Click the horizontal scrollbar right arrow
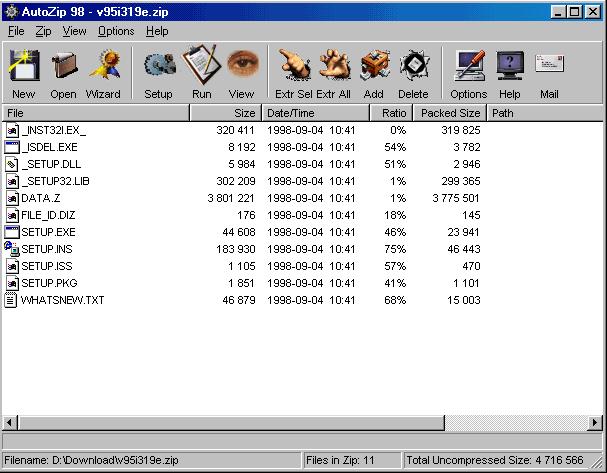This screenshot has height=473, width=607. pyautogui.click(x=595, y=423)
